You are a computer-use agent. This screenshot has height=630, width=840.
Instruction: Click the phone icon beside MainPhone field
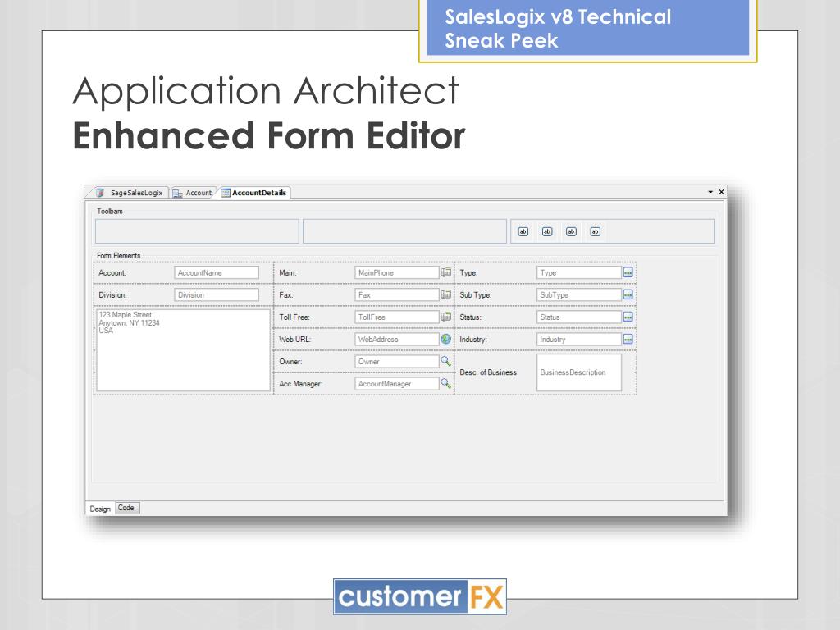coord(445,272)
